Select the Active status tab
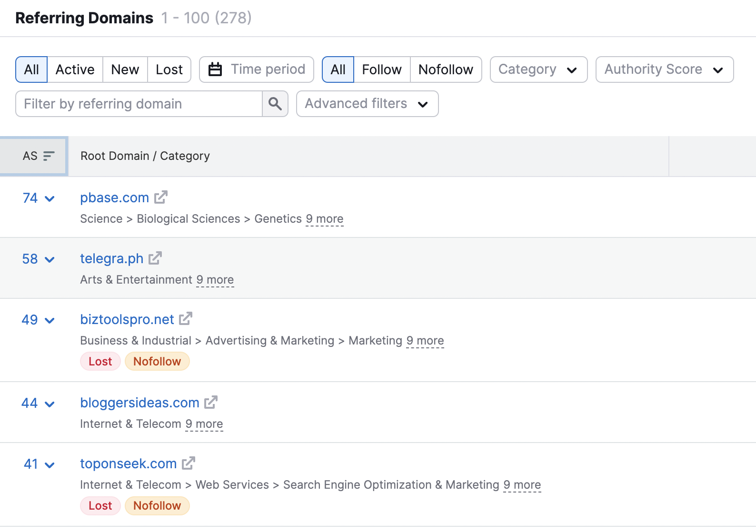Image resolution: width=756 pixels, height=532 pixels. point(75,69)
